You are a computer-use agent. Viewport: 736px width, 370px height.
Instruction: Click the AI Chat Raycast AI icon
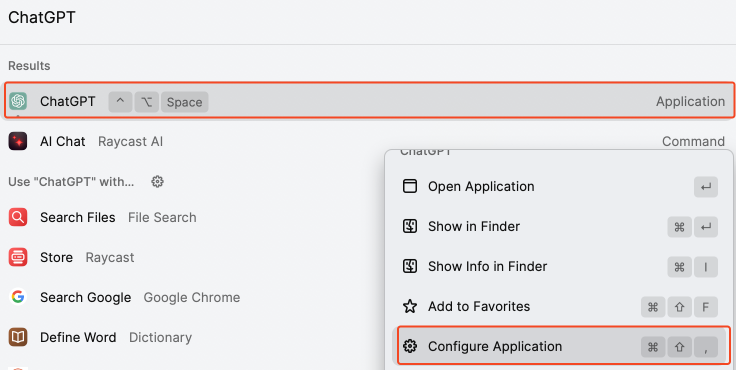tap(18, 141)
